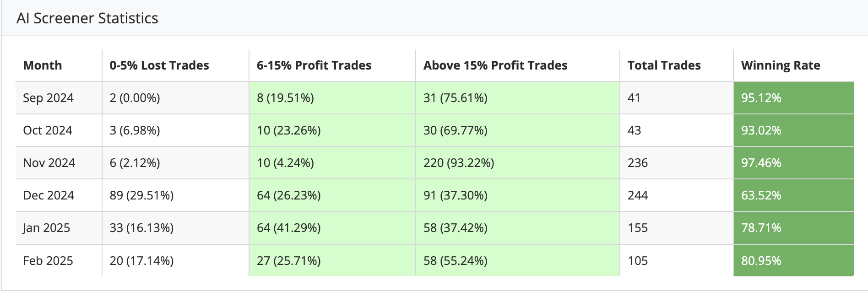Select the Nov 2024 row label
This screenshot has height=291, width=868.
coord(49,163)
